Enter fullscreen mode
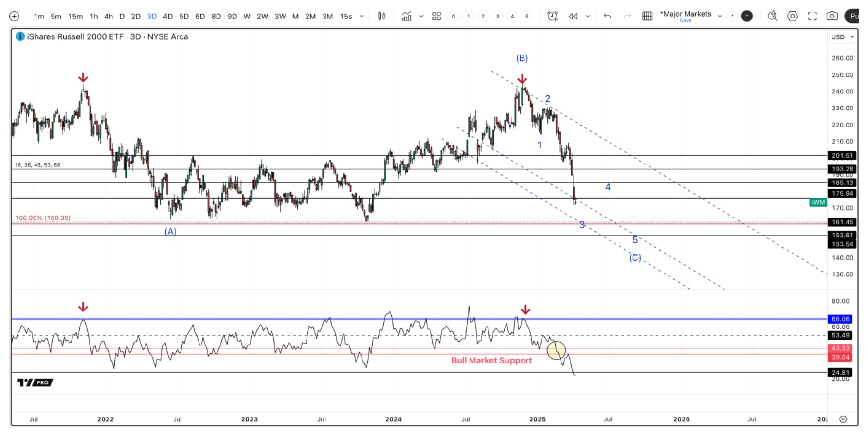868x436 pixels. pyautogui.click(x=813, y=16)
